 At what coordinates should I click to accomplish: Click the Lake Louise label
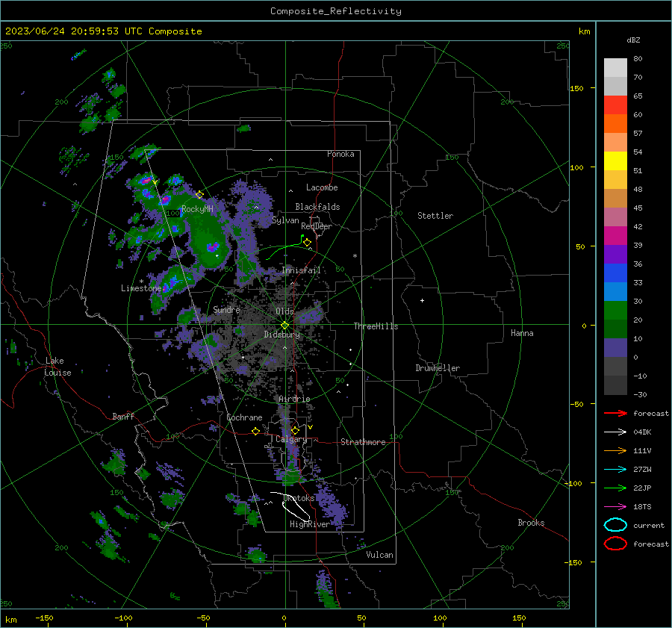pyautogui.click(x=57, y=367)
